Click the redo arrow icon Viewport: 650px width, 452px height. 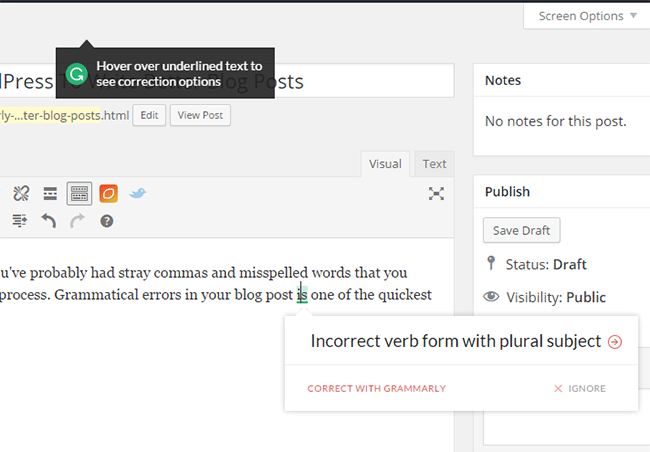78,221
